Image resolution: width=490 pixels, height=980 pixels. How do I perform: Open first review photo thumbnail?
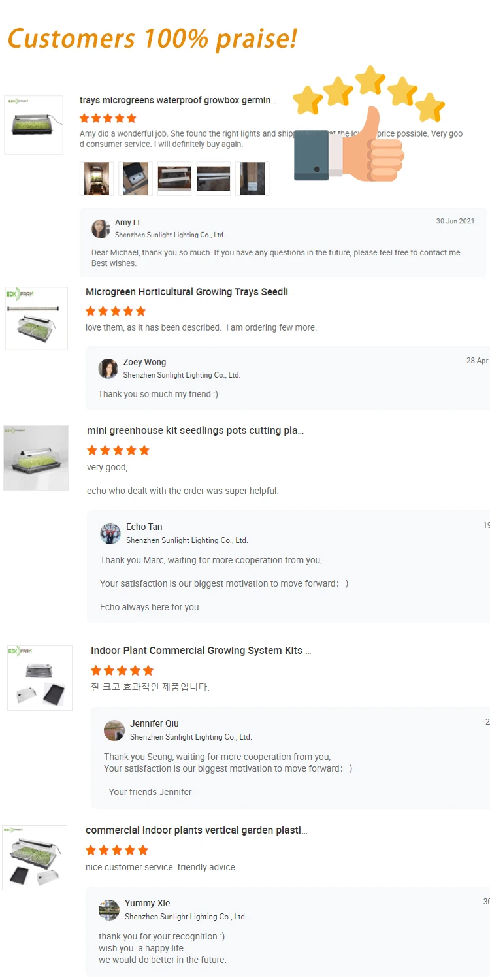[96, 179]
